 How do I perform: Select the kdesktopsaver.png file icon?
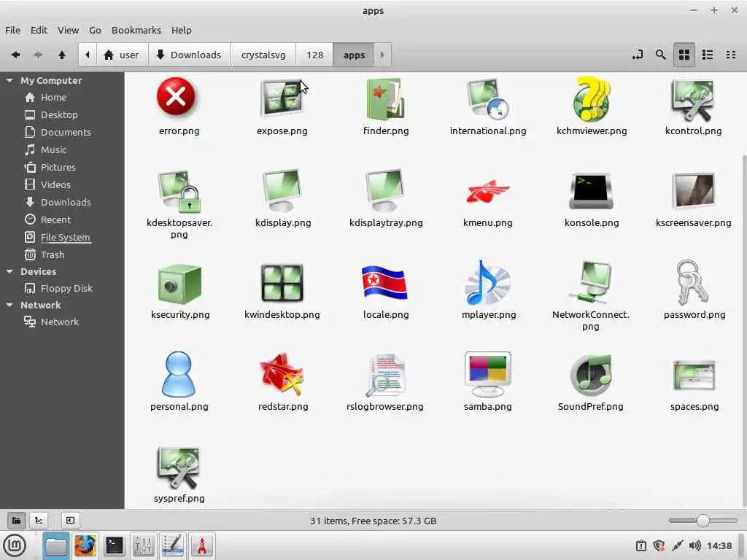click(x=179, y=191)
